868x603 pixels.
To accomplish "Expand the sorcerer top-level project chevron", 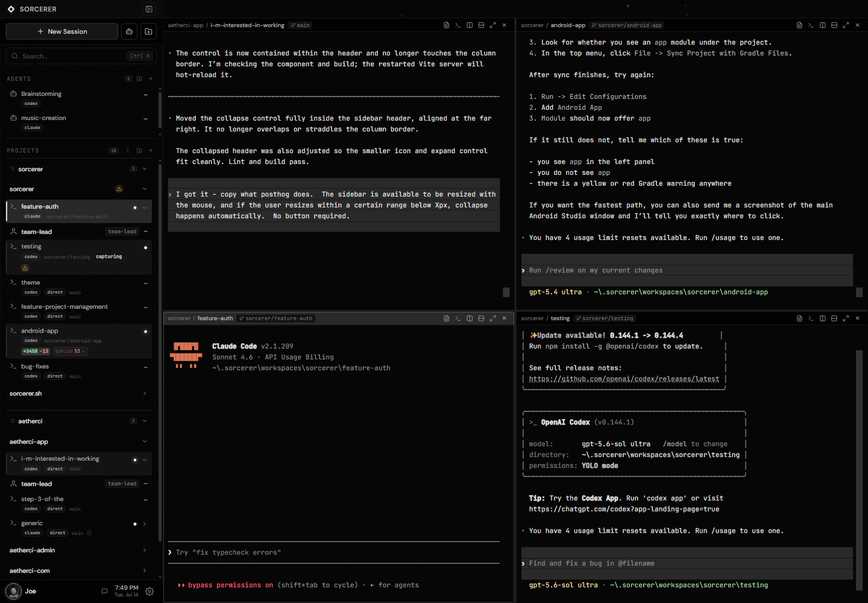I will pos(145,169).
